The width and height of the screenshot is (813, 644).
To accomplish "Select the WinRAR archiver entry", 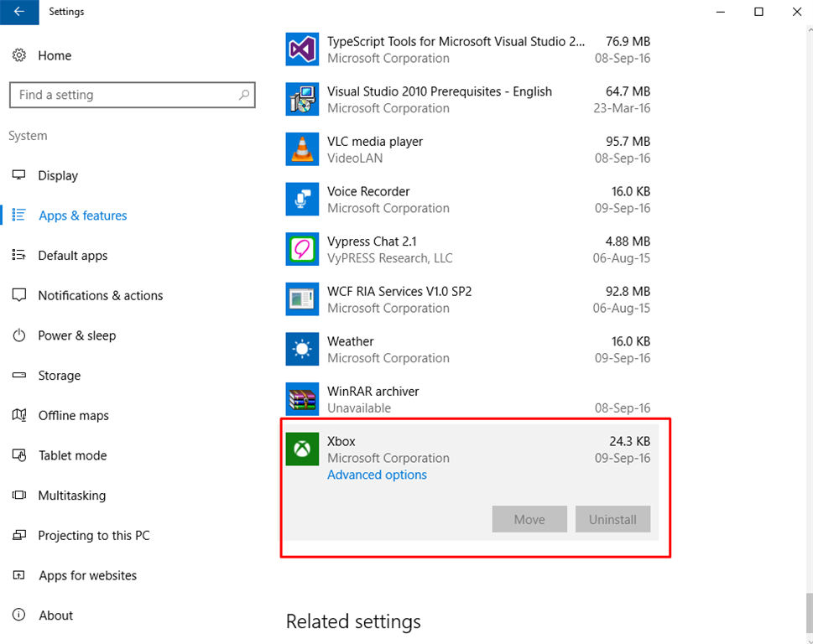I will 467,399.
